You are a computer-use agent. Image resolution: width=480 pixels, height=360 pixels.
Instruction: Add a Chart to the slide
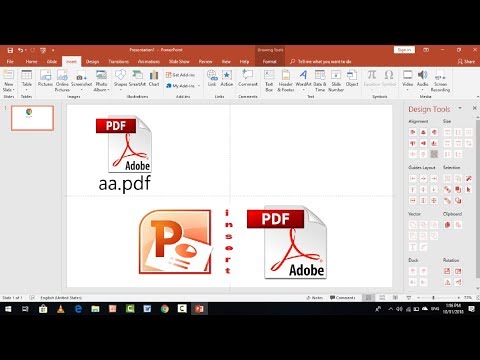[x=154, y=79]
